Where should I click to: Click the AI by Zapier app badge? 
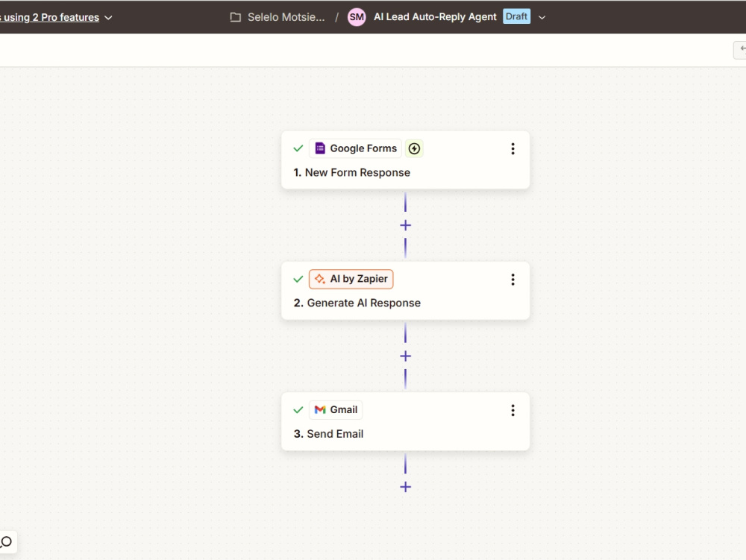[x=351, y=279]
